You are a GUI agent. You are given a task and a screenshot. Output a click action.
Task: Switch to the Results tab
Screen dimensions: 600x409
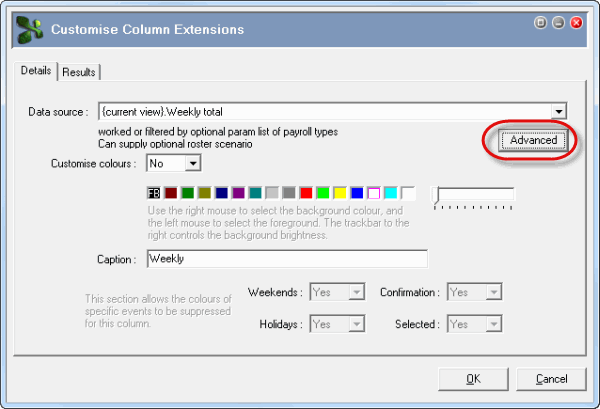79,72
